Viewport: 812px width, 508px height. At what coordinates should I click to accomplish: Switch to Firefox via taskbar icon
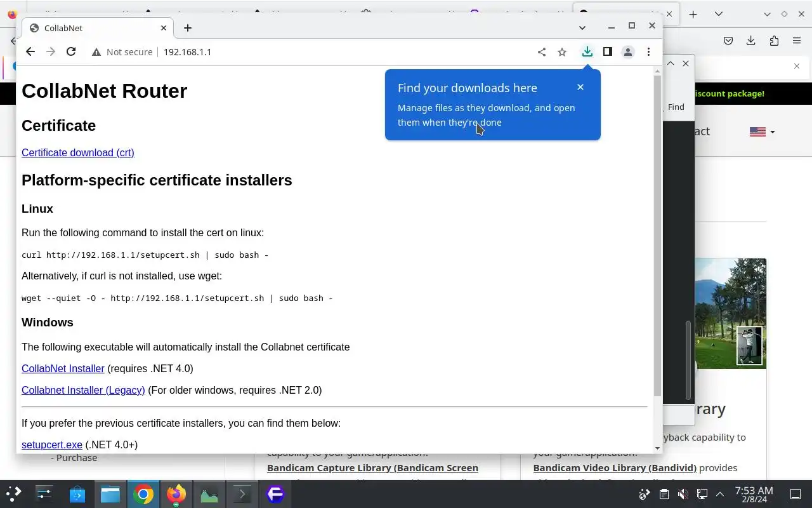pos(176,493)
